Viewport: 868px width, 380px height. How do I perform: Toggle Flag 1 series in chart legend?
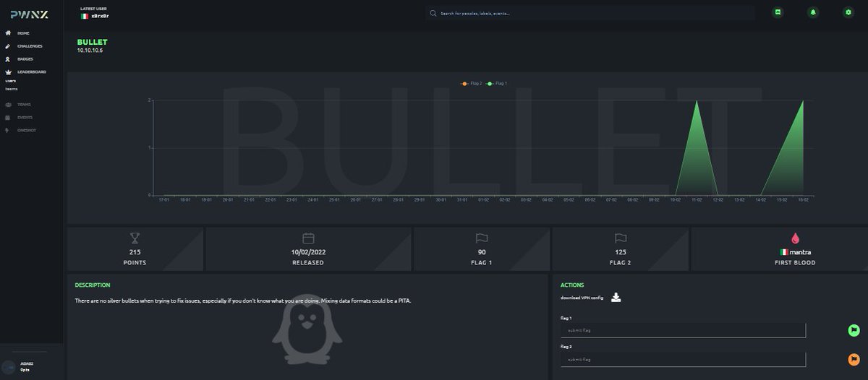click(497, 84)
